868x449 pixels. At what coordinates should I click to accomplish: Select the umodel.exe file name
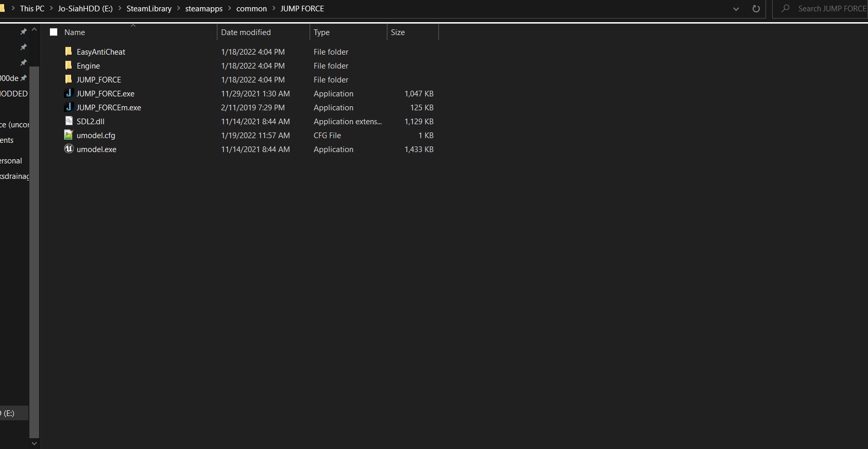click(96, 149)
